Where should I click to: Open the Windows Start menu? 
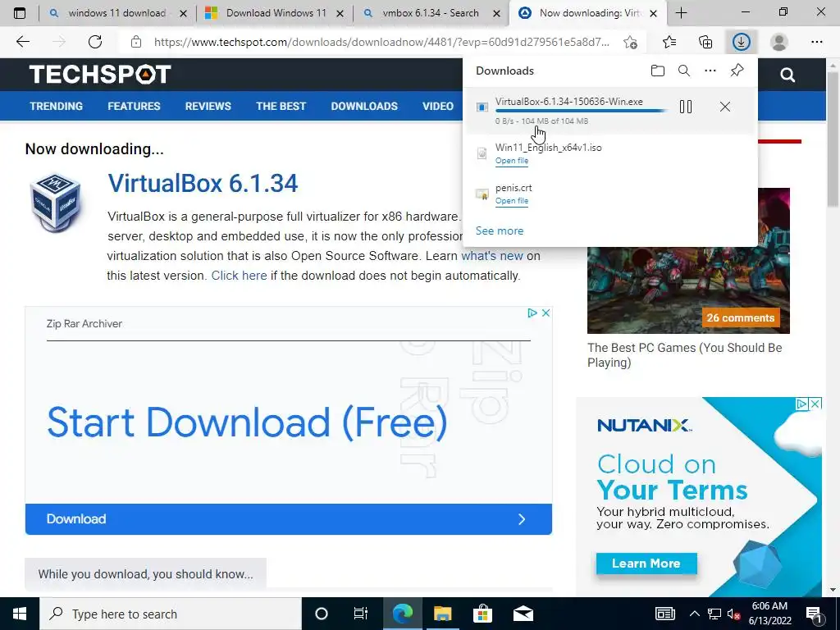pyautogui.click(x=20, y=614)
